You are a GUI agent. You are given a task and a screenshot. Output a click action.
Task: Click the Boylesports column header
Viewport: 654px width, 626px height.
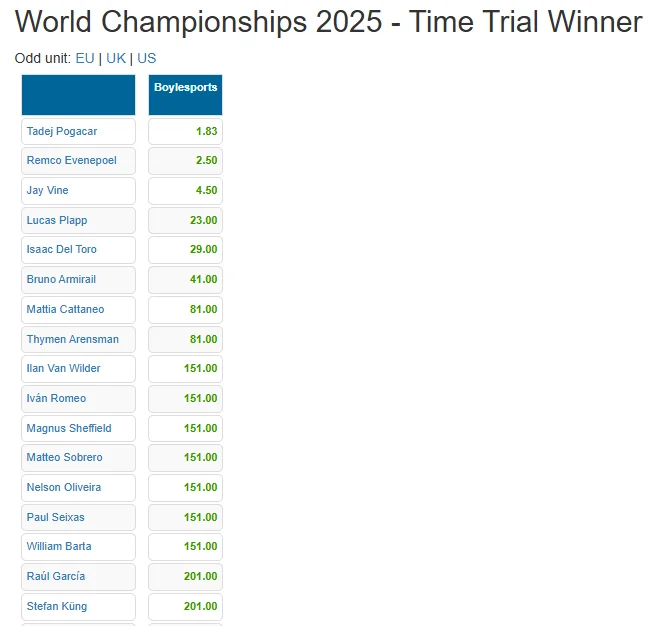pyautogui.click(x=186, y=87)
